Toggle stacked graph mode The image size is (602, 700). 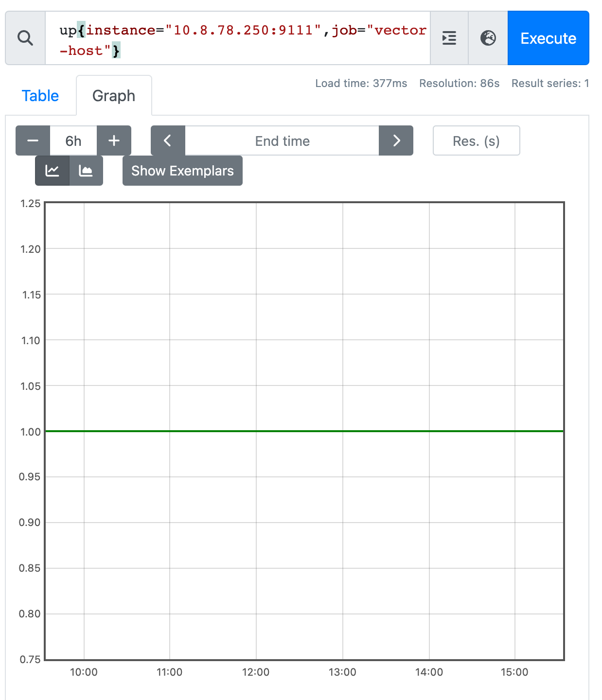86,171
